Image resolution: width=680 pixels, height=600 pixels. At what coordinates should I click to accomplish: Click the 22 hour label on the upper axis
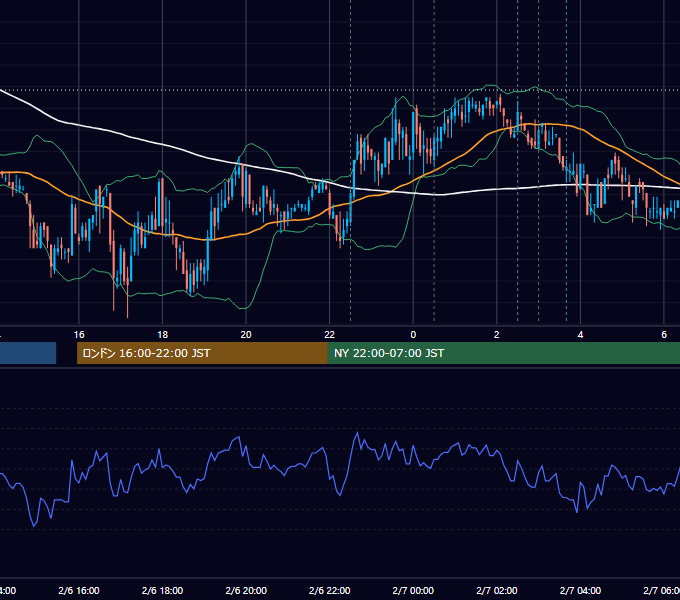point(330,335)
